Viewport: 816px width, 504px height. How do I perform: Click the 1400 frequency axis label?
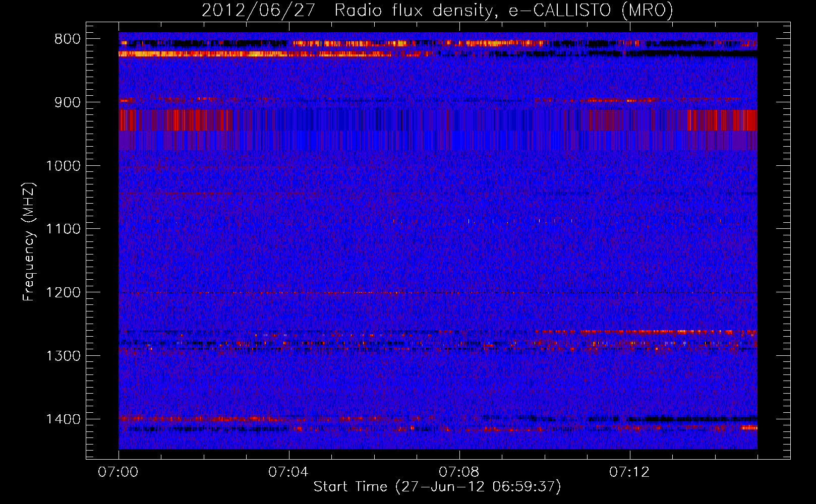pyautogui.click(x=63, y=419)
